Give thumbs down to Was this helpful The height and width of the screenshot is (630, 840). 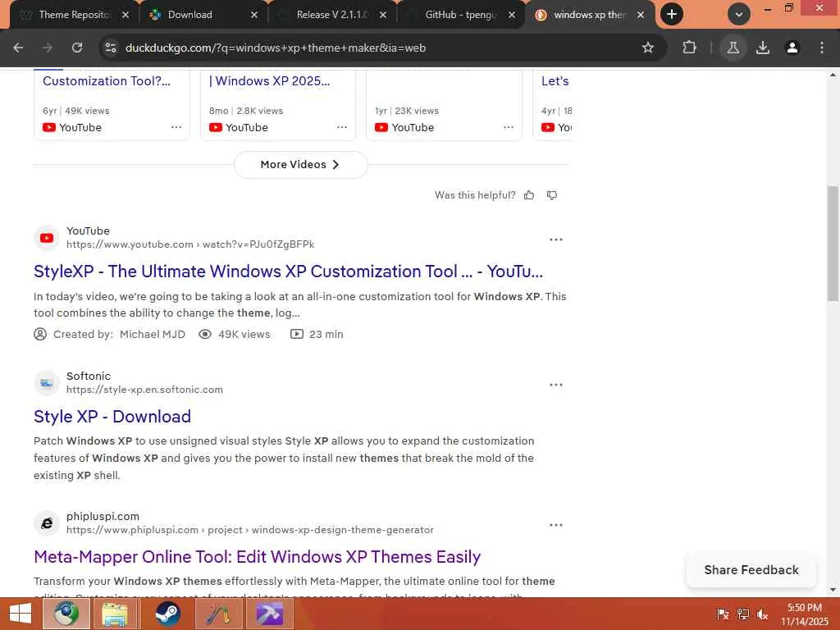point(552,195)
